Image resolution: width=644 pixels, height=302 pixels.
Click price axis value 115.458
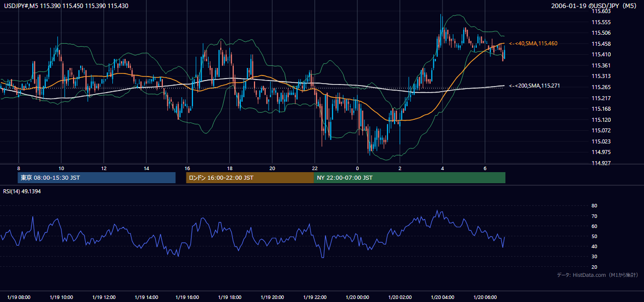tap(601, 44)
